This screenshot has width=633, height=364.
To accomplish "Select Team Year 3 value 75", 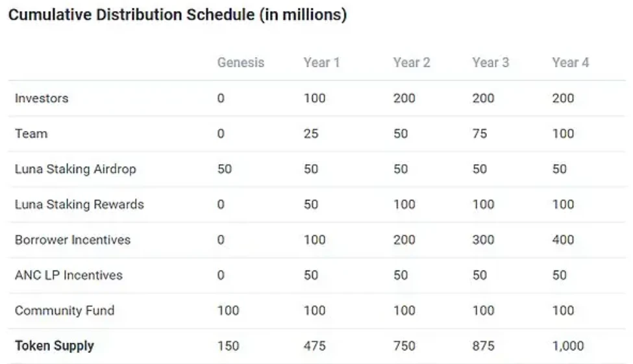I will (480, 134).
